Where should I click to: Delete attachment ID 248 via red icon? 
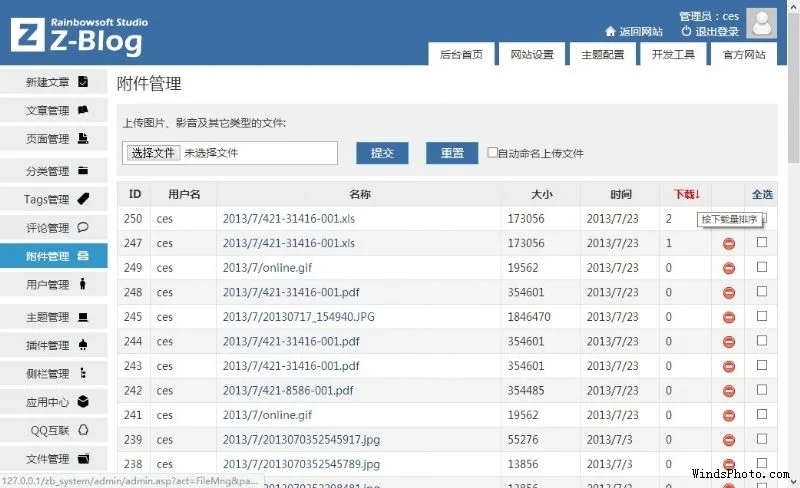coord(729,292)
